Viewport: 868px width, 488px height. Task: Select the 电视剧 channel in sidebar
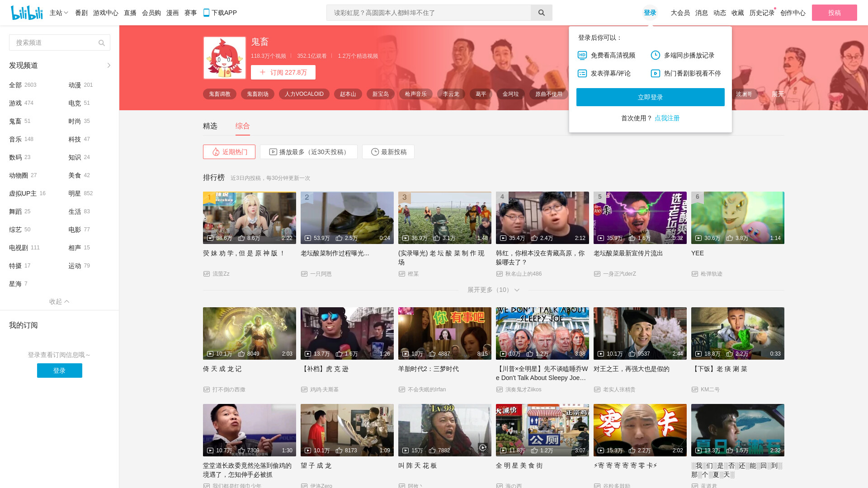tap(24, 248)
